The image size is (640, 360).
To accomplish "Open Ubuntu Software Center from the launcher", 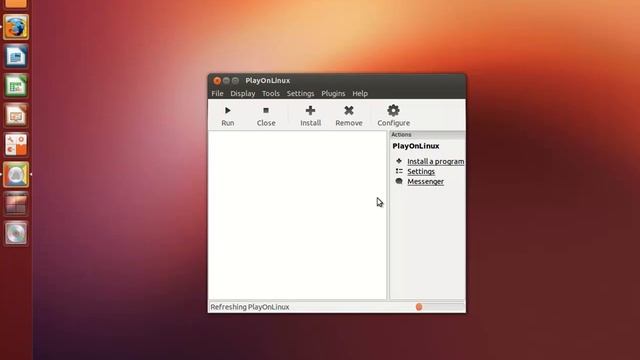I will tap(16, 145).
